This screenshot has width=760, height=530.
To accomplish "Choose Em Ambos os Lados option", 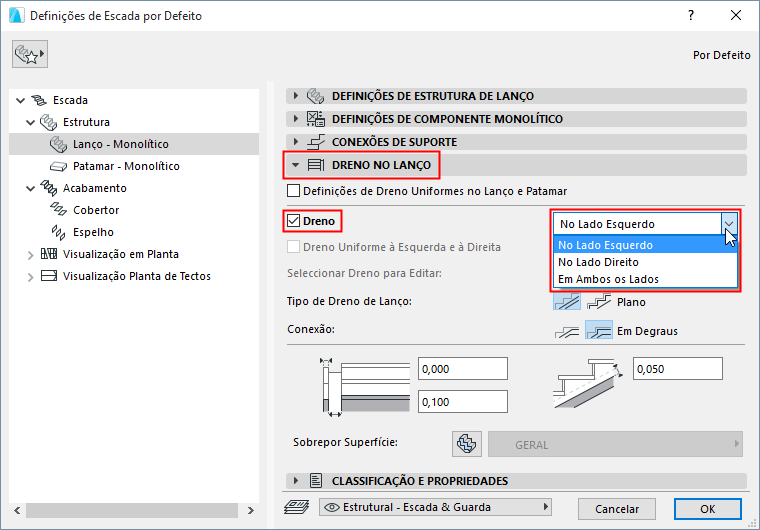I will pos(645,279).
